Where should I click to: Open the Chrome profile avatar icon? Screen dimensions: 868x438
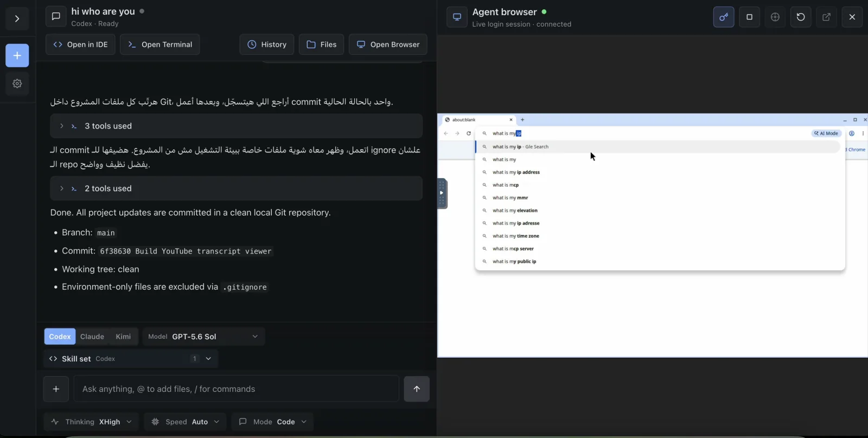852,134
